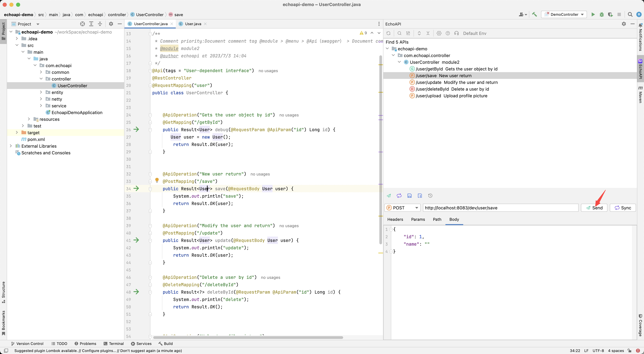Select the Params request tab
This screenshot has width=644, height=354.
pyautogui.click(x=418, y=219)
